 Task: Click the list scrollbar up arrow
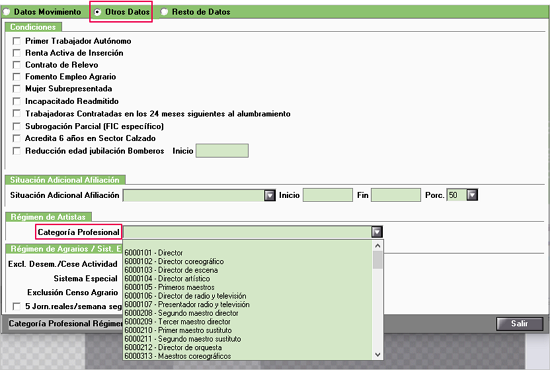(x=377, y=246)
